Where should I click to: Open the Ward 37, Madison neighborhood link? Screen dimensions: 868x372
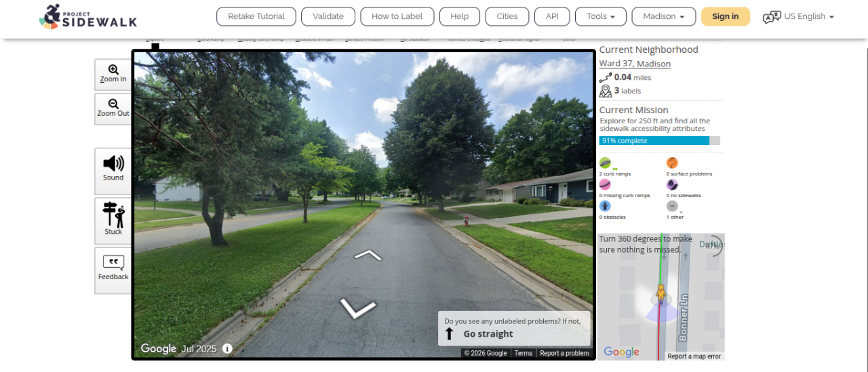[x=635, y=64]
